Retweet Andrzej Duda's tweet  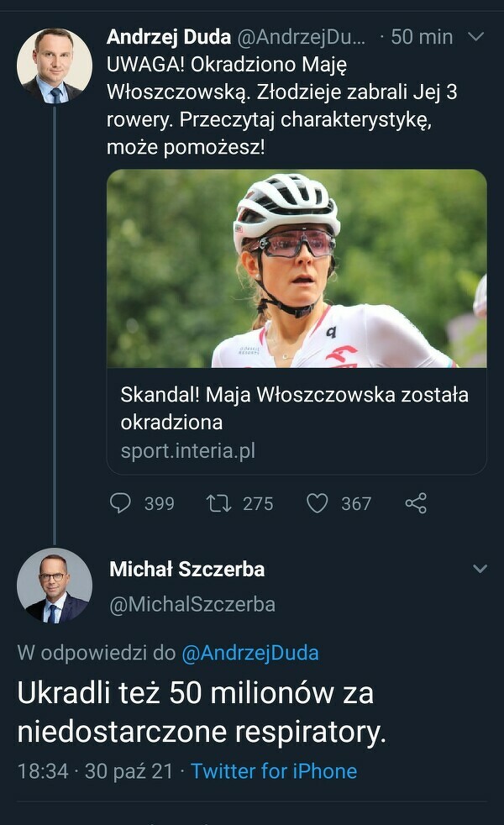pyautogui.click(x=218, y=503)
